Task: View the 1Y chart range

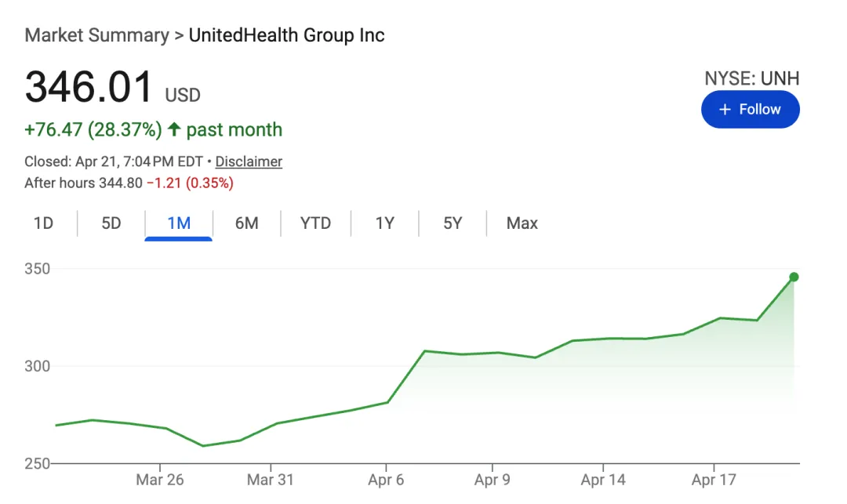Action: 384,223
